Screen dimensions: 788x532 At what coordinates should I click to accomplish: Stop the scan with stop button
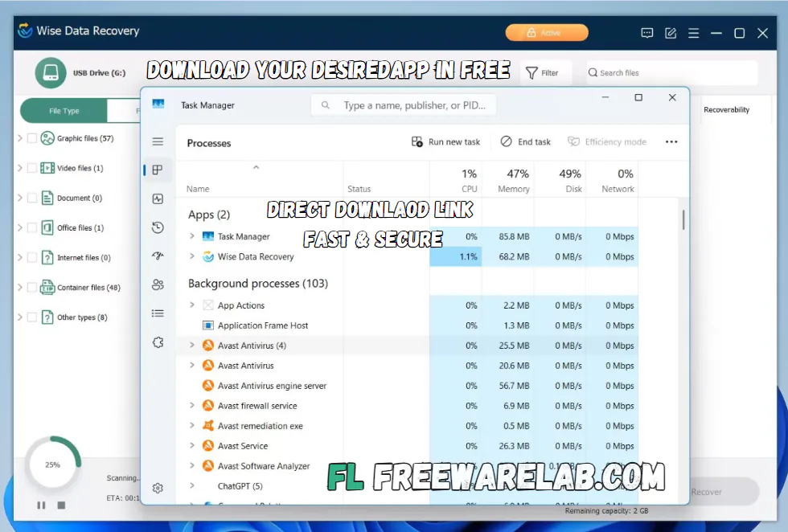(61, 505)
